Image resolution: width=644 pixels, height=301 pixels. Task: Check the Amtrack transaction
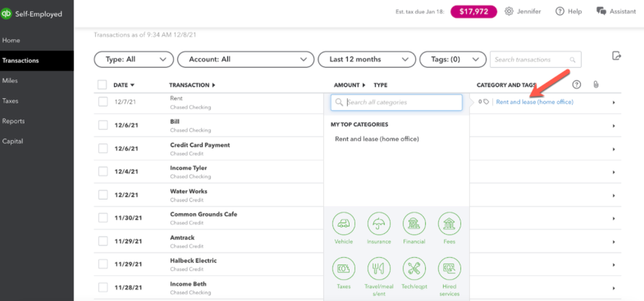(x=103, y=241)
